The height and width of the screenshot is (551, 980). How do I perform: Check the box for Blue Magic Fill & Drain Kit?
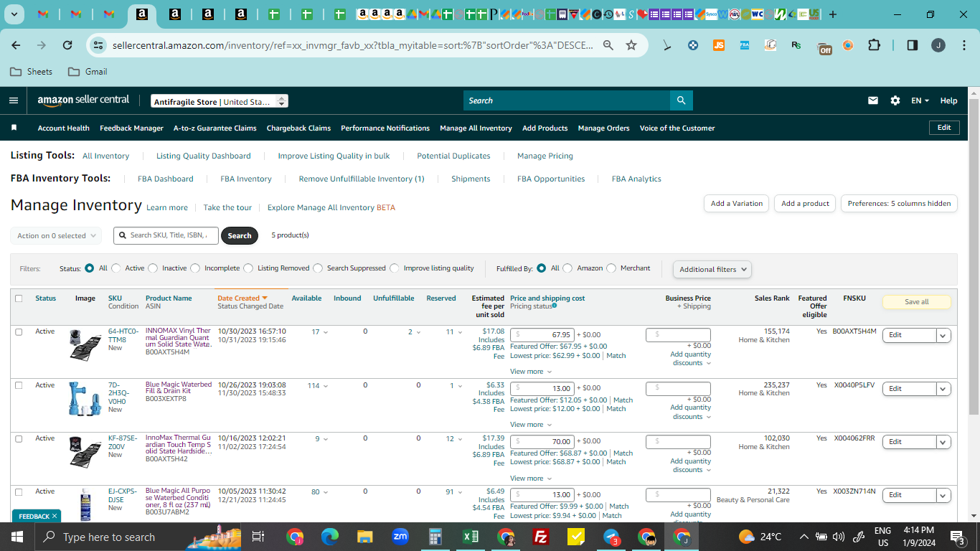pos(19,385)
